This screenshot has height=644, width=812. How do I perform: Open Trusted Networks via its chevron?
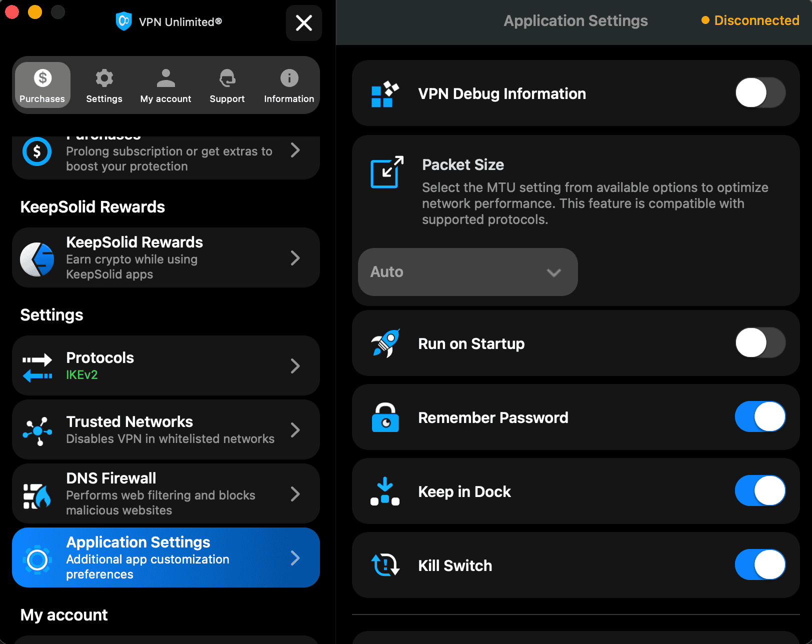(295, 430)
